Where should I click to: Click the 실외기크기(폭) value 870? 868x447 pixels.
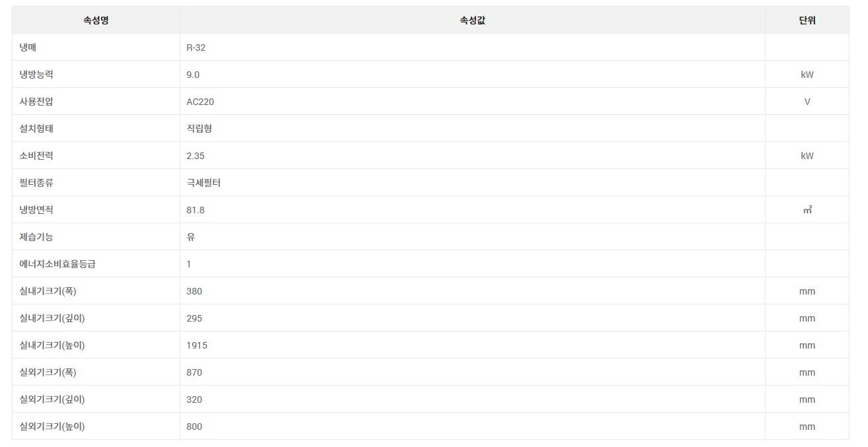coord(195,372)
